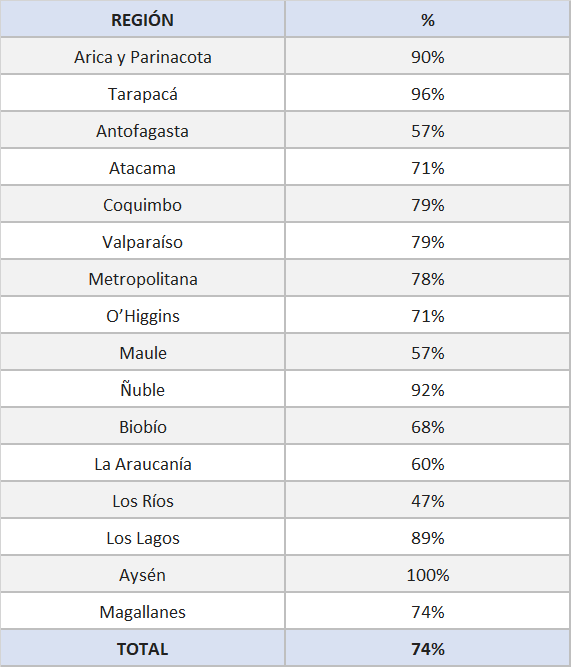Select the Valparaíso region cell
The width and height of the screenshot is (571, 667).
tap(143, 241)
